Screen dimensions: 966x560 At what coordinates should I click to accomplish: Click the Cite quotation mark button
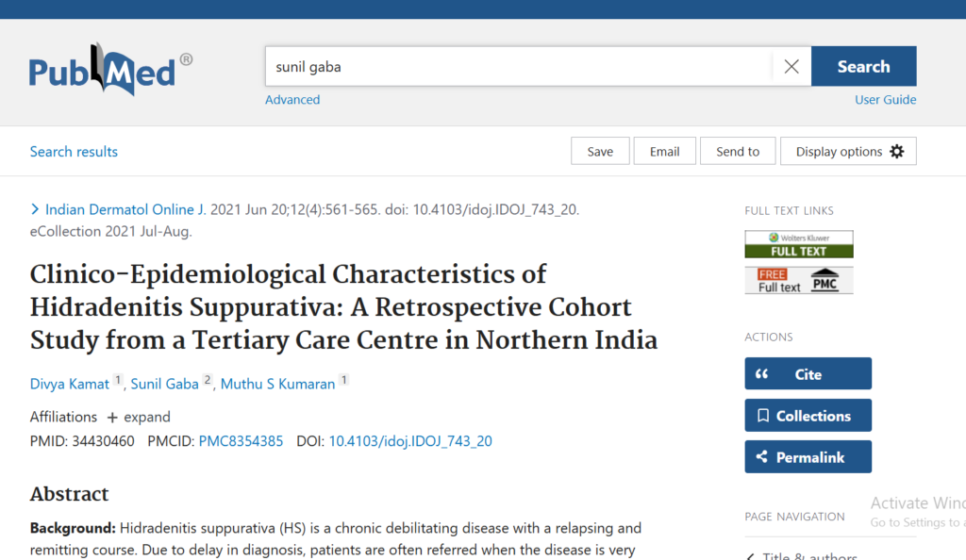[x=808, y=374]
